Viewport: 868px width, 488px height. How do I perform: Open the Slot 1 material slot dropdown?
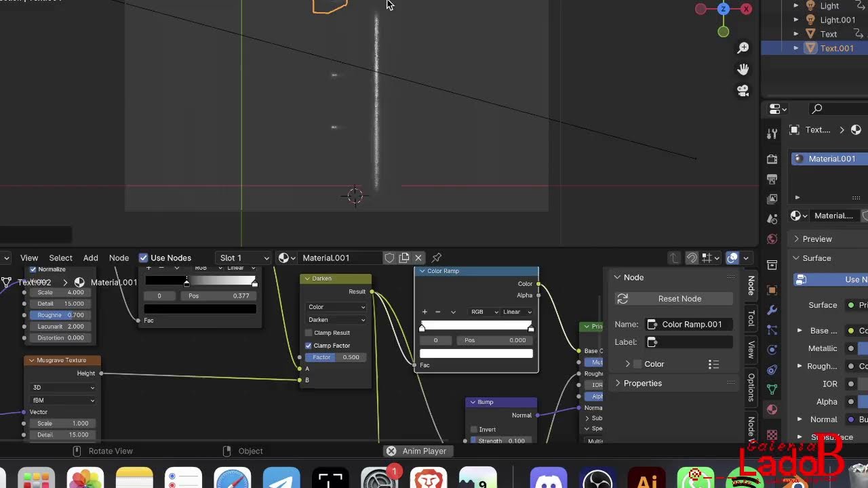[244, 258]
